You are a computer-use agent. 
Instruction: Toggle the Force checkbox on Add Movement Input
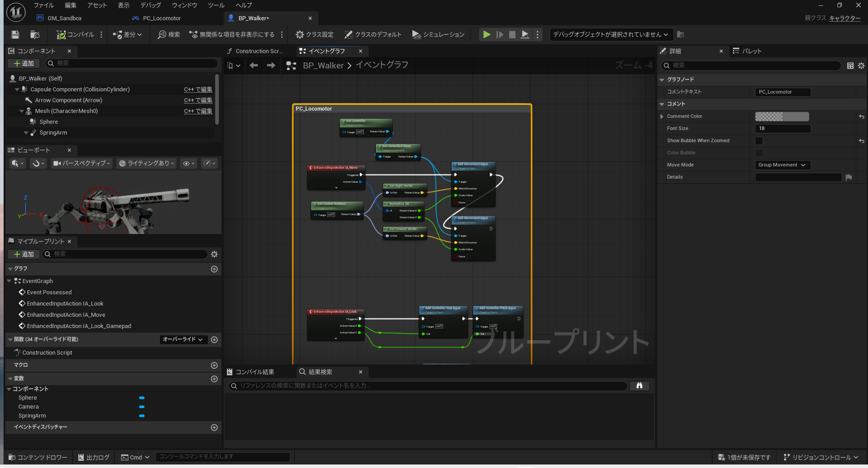469,202
